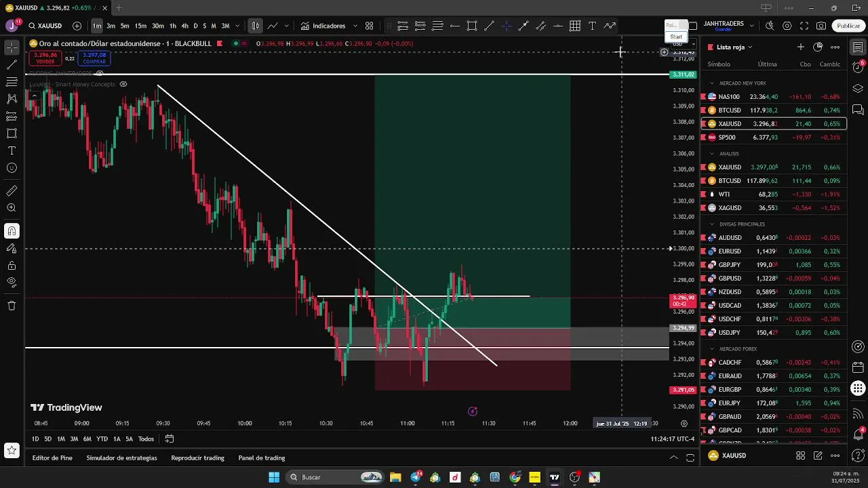Select the Todos date range
The width and height of the screenshot is (868, 488).
coord(146,439)
